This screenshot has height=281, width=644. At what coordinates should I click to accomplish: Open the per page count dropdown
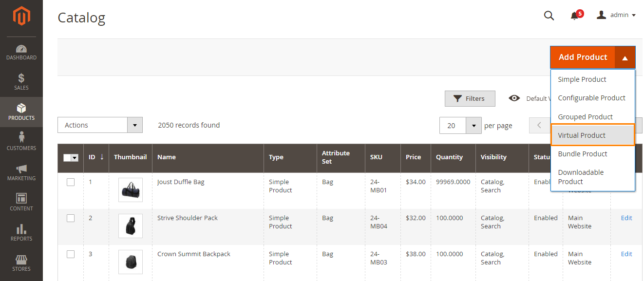(473, 126)
